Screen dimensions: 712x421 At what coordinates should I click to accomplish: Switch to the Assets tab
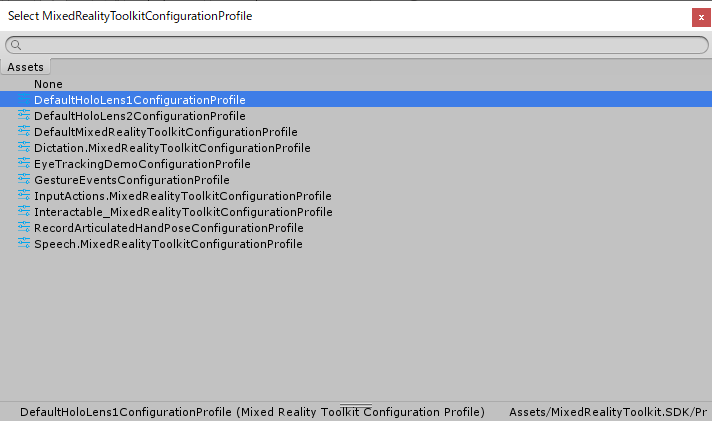coord(25,67)
